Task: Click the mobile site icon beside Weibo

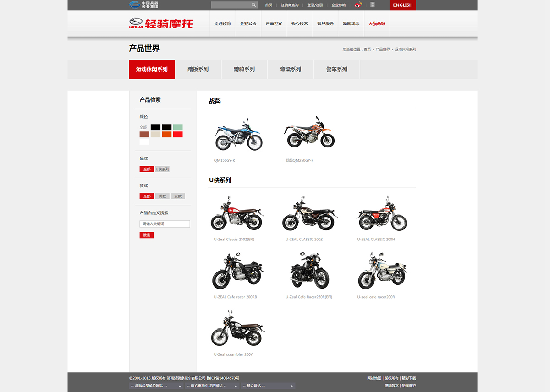Action: (x=373, y=5)
